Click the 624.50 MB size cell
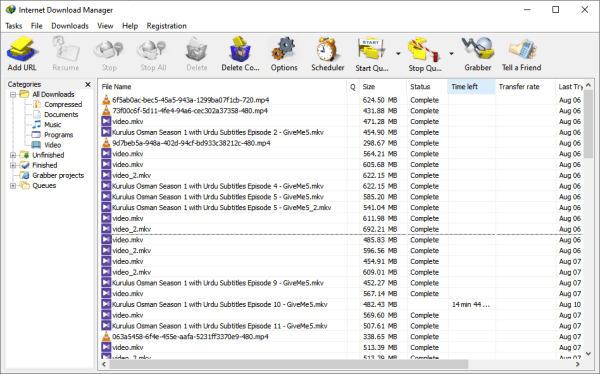Image resolution: width=600 pixels, height=374 pixels. point(380,100)
